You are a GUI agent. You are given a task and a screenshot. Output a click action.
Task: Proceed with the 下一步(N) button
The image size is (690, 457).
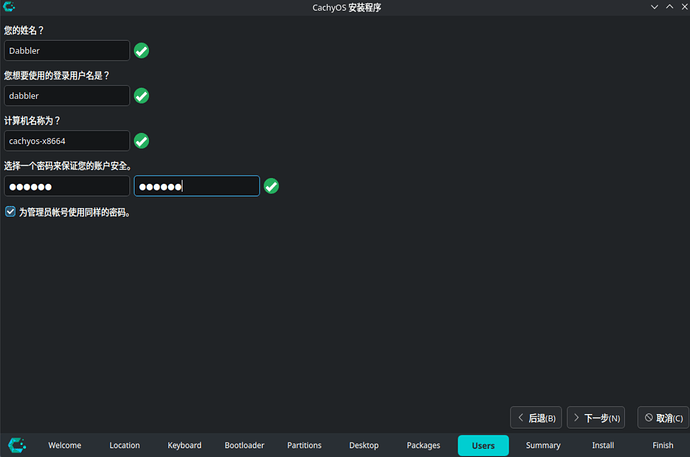coord(596,417)
